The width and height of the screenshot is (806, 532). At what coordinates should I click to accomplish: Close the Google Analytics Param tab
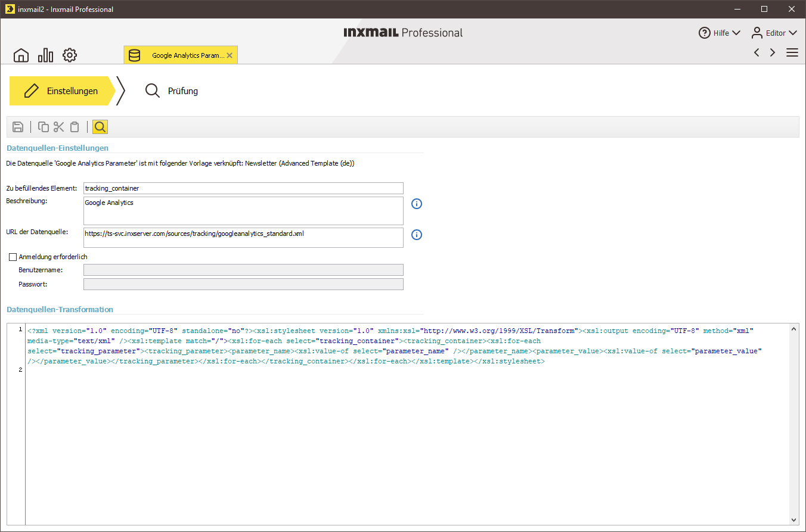point(230,55)
